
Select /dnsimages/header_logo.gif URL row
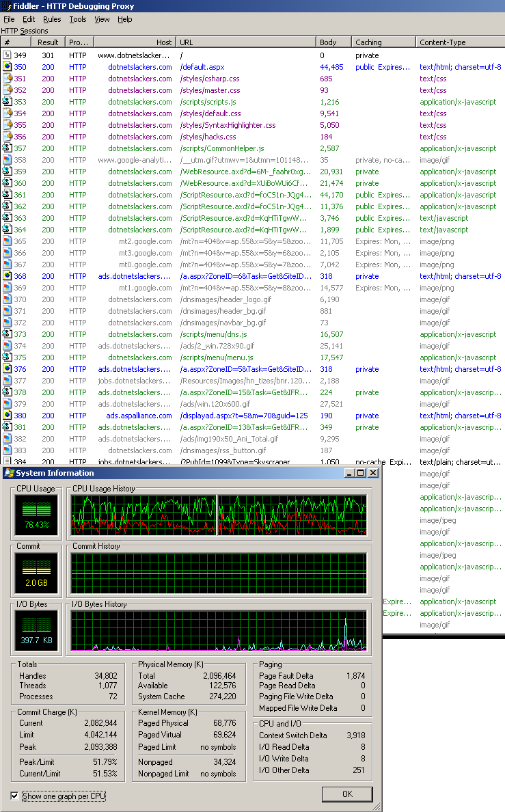(x=226, y=299)
